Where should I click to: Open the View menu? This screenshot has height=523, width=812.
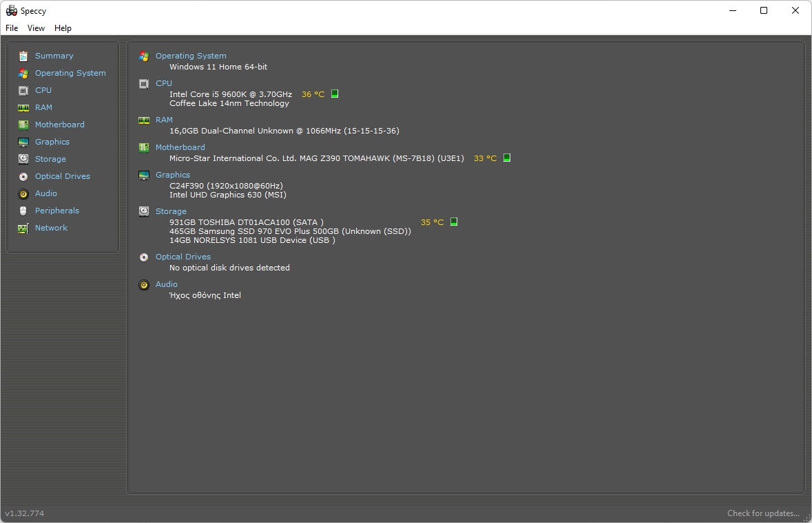pyautogui.click(x=36, y=28)
